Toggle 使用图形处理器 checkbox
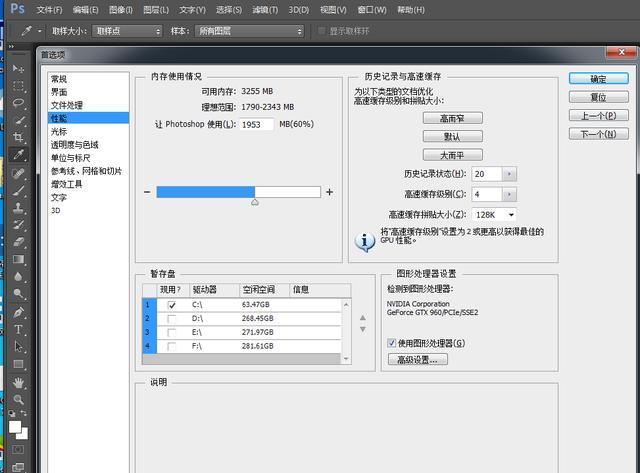The height and width of the screenshot is (473, 640). (x=392, y=343)
